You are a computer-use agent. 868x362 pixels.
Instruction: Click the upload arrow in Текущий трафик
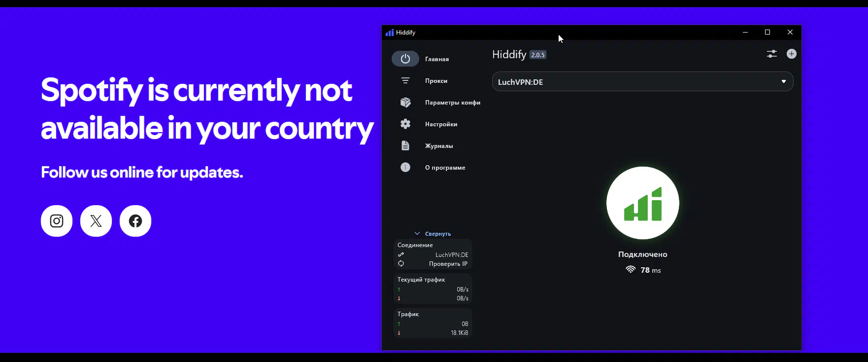coord(399,290)
